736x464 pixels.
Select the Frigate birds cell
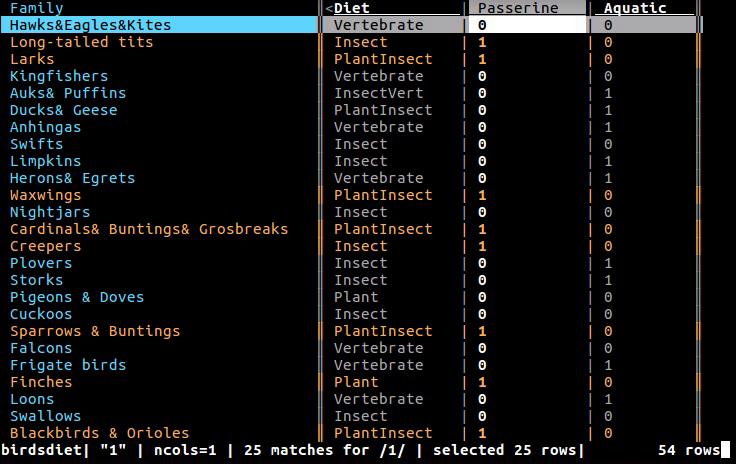[x=68, y=365]
